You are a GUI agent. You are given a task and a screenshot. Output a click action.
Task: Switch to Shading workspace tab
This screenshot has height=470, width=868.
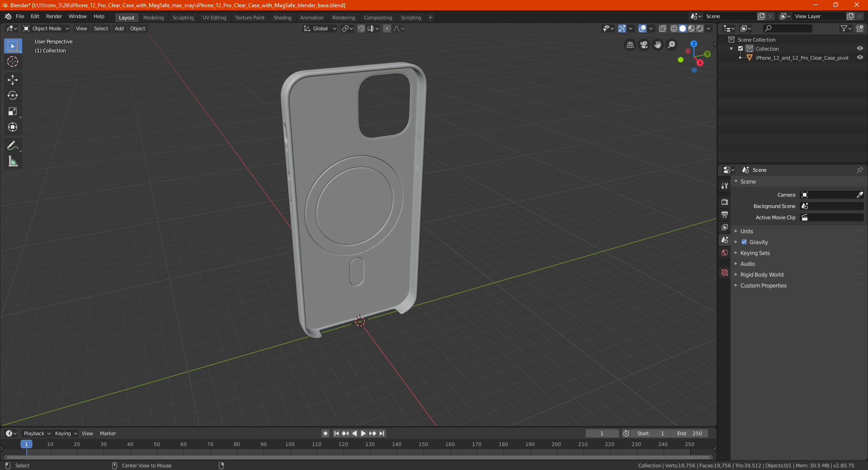coord(282,18)
